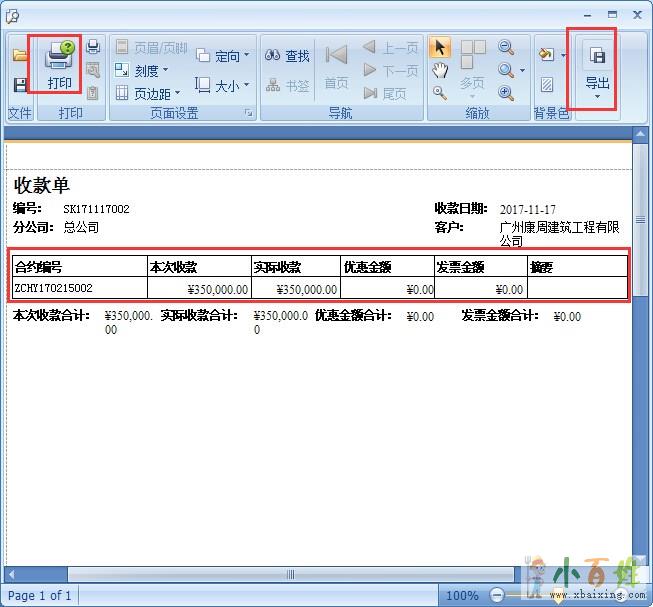Image resolution: width=653 pixels, height=607 pixels.
Task: Click the zoom out magnifier icon
Action: 506,47
